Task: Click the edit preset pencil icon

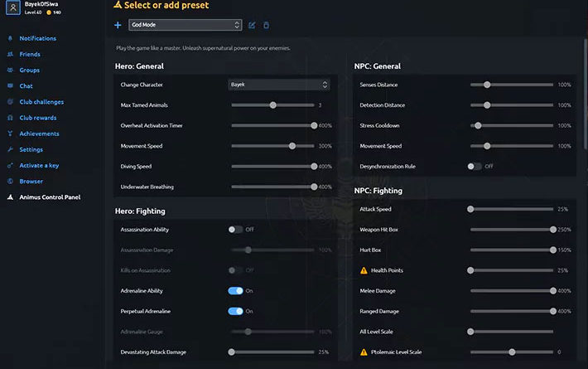Action: click(x=252, y=26)
